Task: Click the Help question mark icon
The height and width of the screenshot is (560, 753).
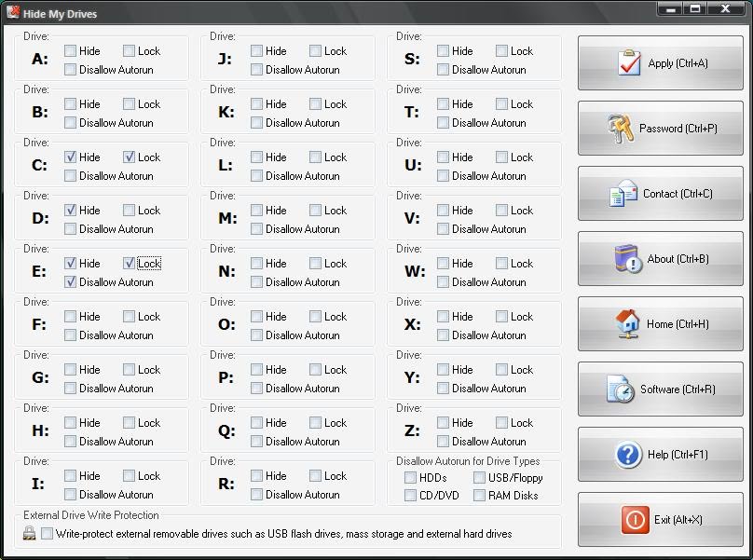Action: pyautogui.click(x=628, y=455)
